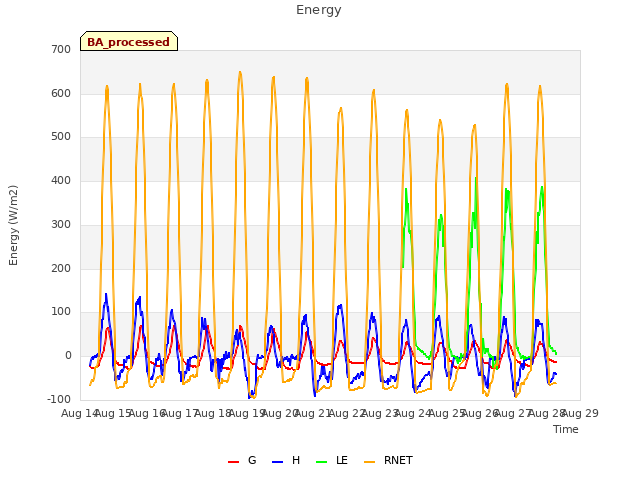Click the tallest green LE spike near Aug 26
The image size is (640, 480).
point(476,179)
